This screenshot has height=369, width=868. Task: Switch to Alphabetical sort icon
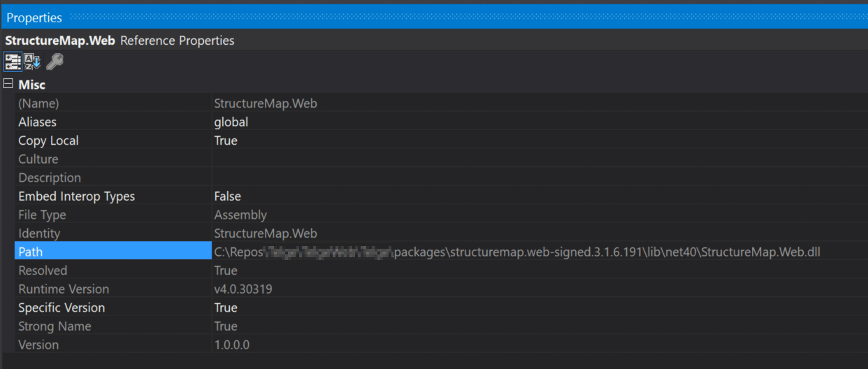click(33, 61)
